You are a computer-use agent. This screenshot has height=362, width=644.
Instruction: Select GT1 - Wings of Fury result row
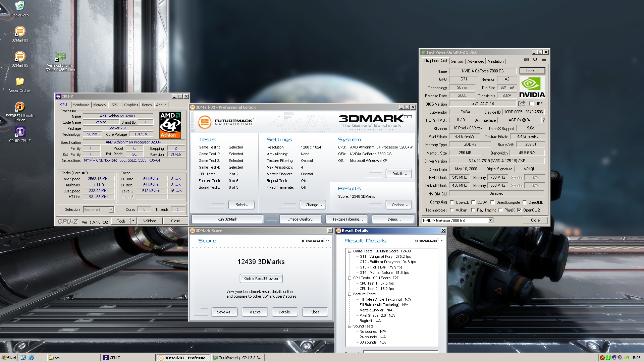tap(385, 256)
